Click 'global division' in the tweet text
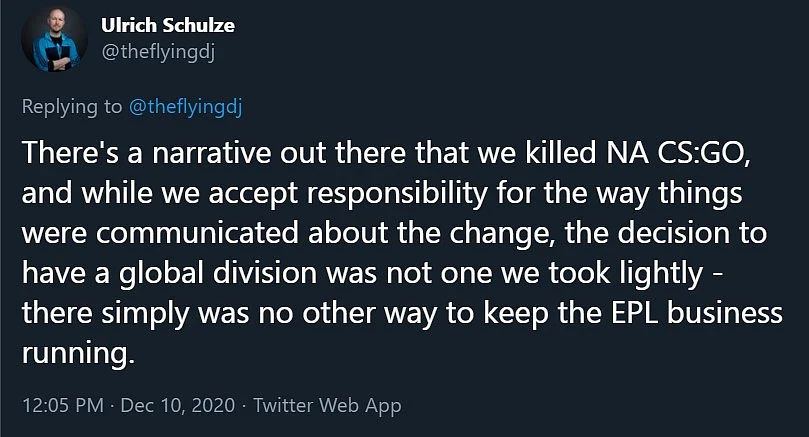Screen dimensions: 809x437 [x=218, y=273]
